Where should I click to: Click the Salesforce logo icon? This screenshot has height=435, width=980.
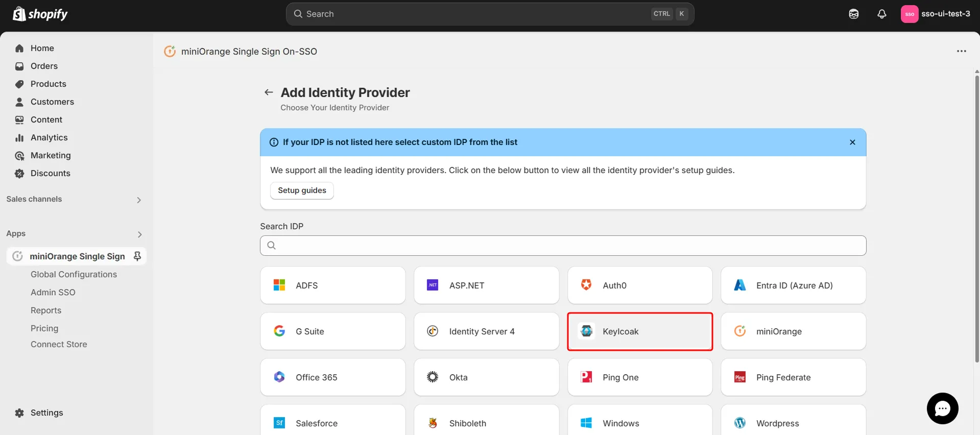point(279,423)
